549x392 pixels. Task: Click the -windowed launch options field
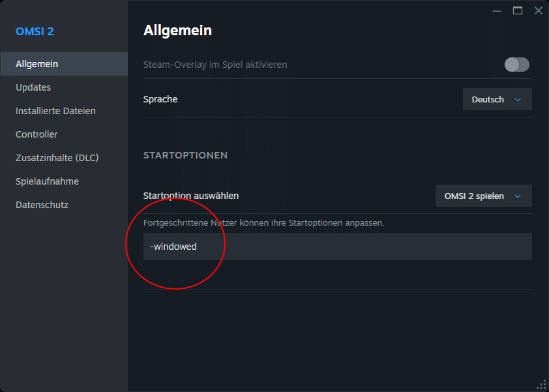[337, 247]
